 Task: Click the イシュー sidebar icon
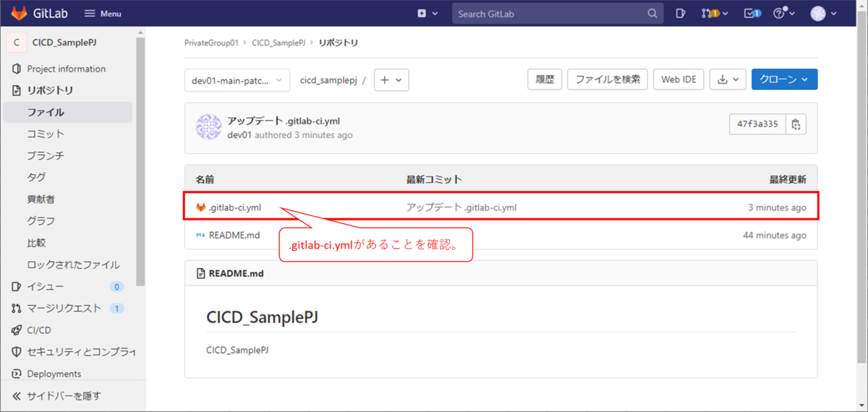pos(16,286)
